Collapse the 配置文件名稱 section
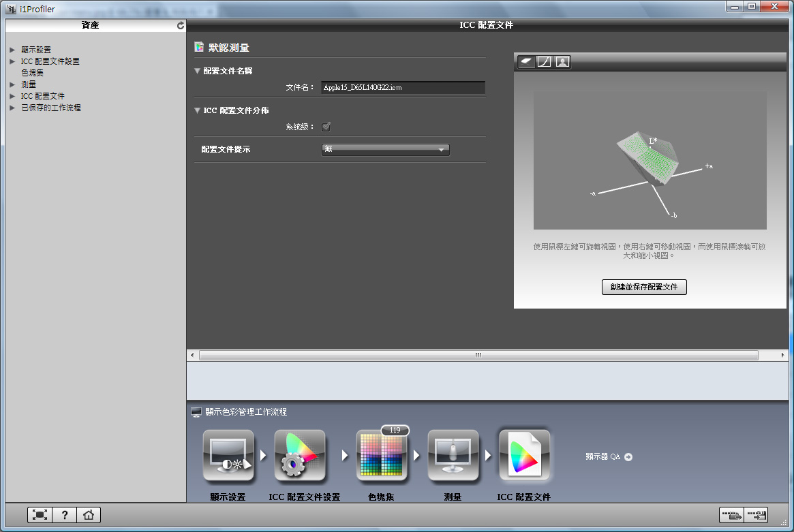This screenshot has height=532, width=794. pyautogui.click(x=198, y=71)
